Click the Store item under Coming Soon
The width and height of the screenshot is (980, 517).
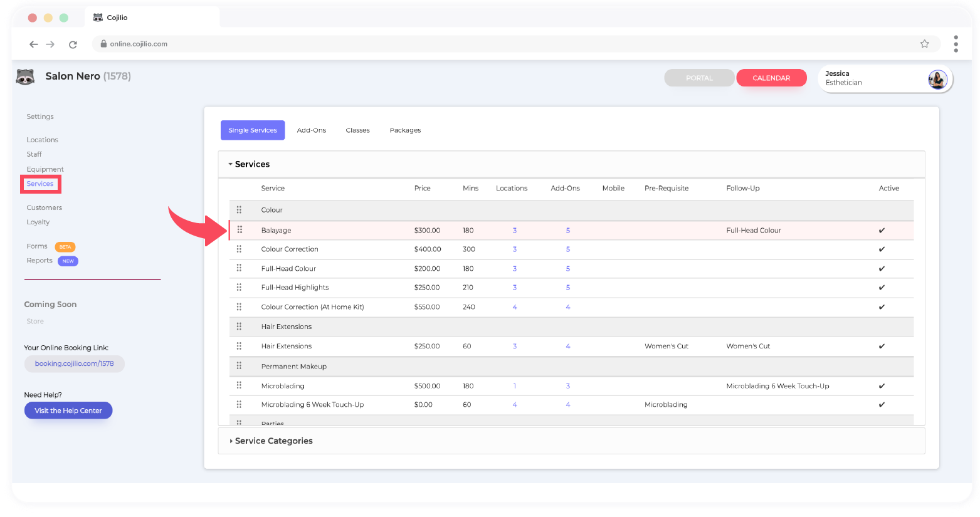coord(35,321)
